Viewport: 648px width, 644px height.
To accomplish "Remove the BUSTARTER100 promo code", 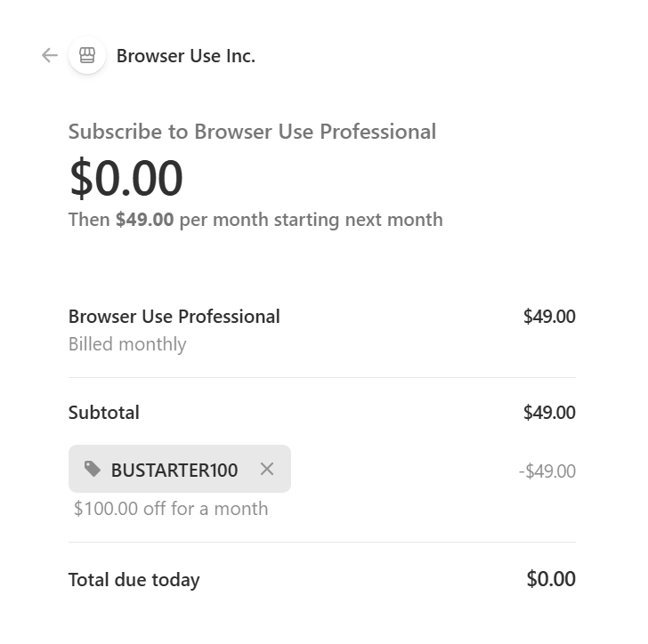I will (267, 469).
